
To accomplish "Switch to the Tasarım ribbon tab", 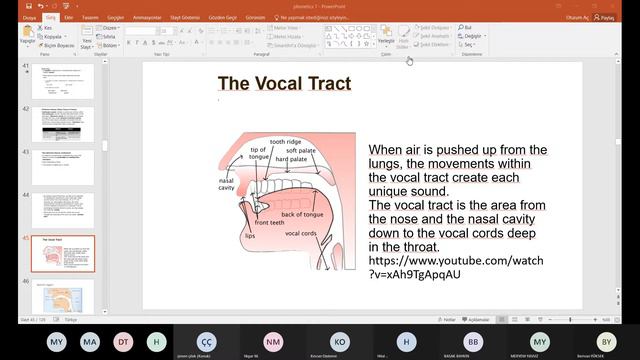I will [90, 18].
